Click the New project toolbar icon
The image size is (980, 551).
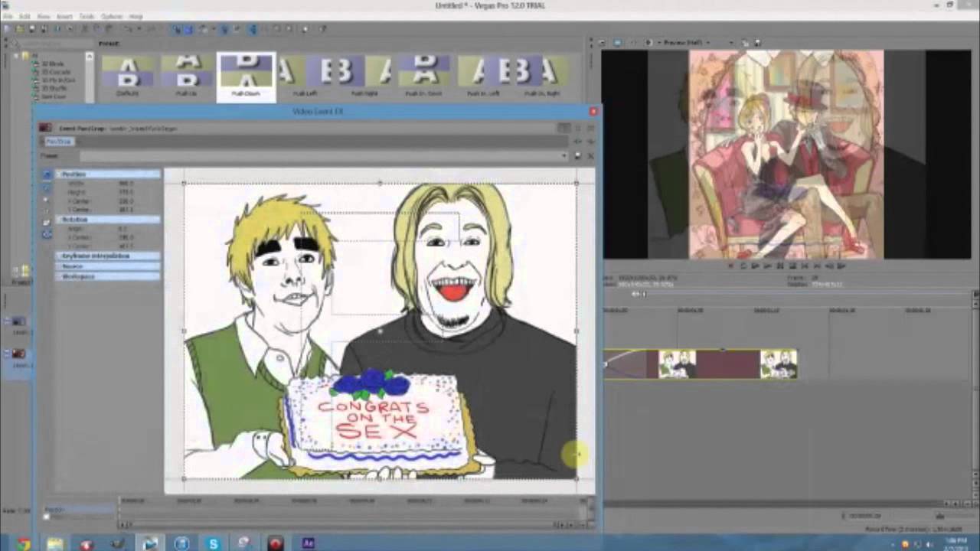[x=8, y=29]
